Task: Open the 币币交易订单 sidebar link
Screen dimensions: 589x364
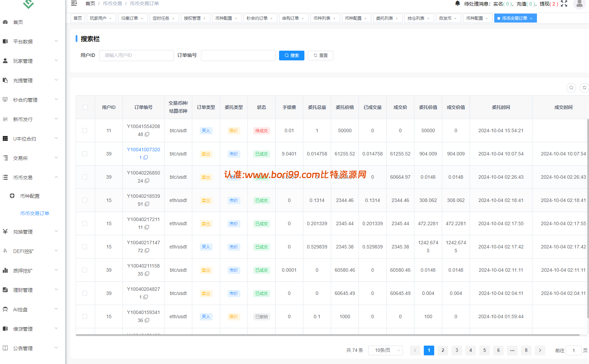Action: tap(35, 213)
